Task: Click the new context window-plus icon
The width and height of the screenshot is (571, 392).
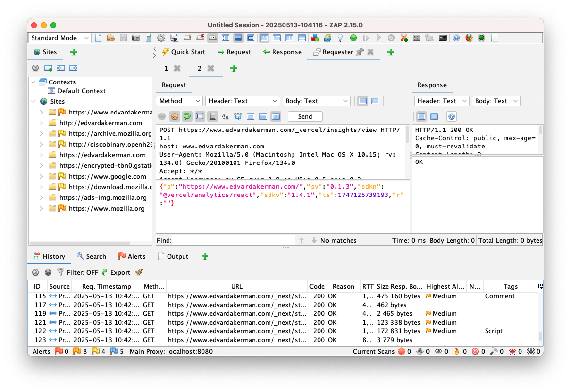Action: point(48,68)
